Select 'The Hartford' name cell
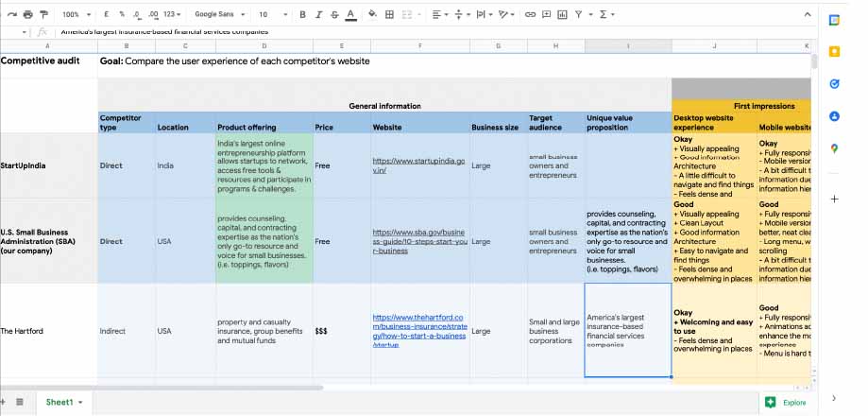 (x=49, y=331)
